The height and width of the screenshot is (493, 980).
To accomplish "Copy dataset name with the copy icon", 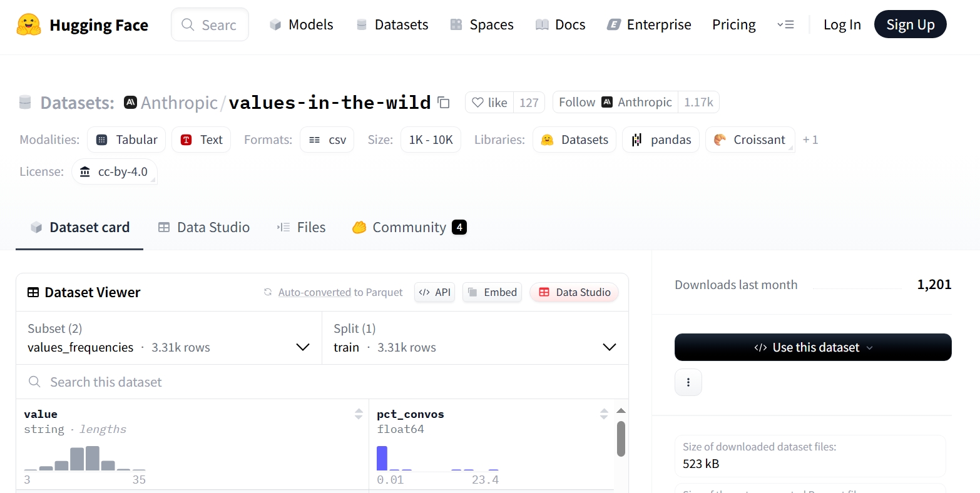I will 444,103.
